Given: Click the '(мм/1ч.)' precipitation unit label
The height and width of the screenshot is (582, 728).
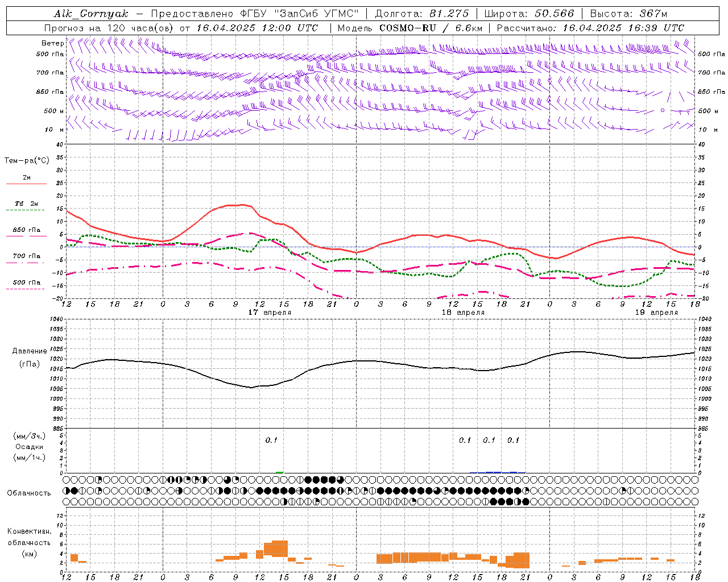Looking at the screenshot, I should (30, 458).
